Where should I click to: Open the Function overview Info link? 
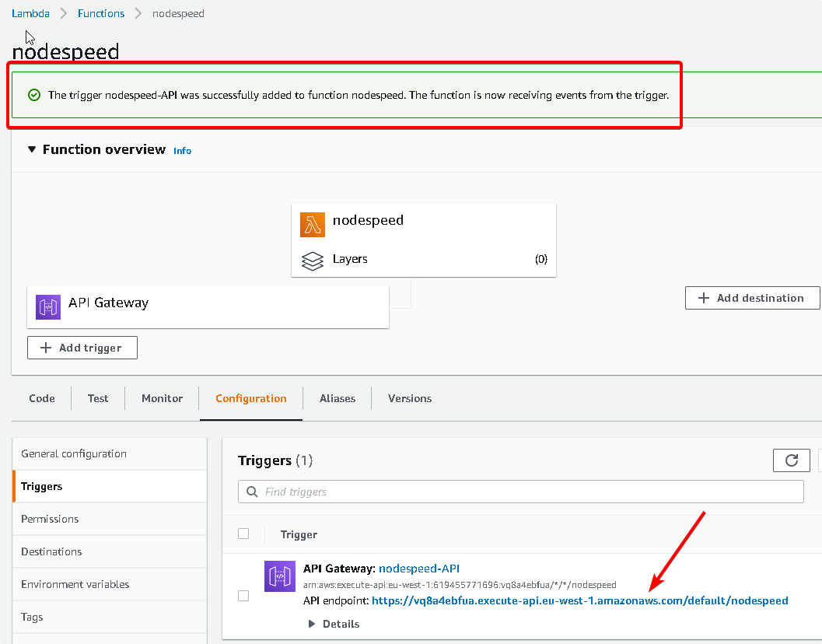[183, 151]
